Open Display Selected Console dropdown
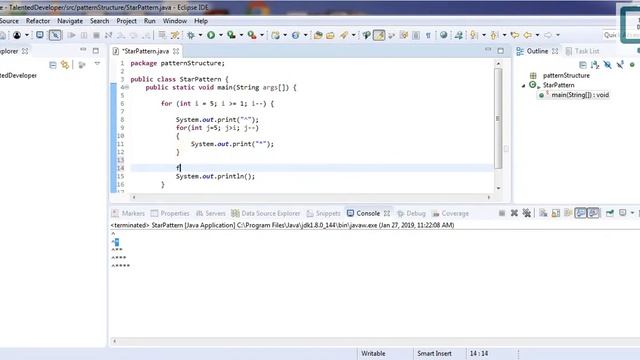This screenshot has width=640, height=360. (632, 213)
